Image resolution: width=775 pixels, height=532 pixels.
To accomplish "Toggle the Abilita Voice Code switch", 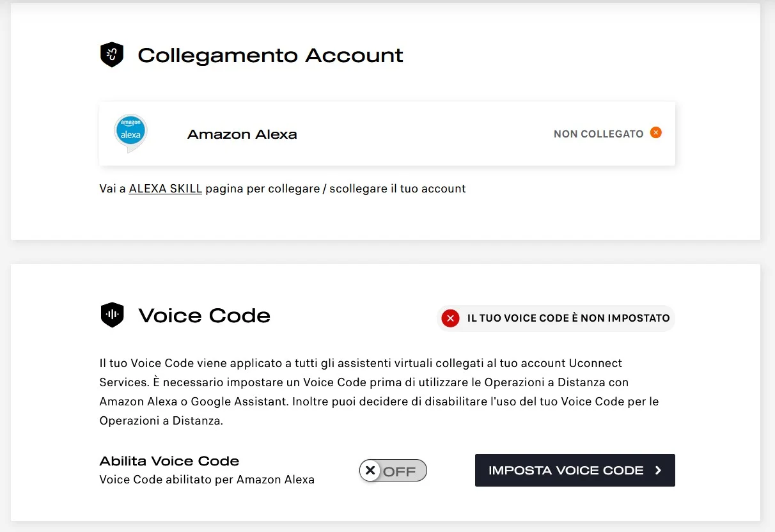I will (x=393, y=471).
